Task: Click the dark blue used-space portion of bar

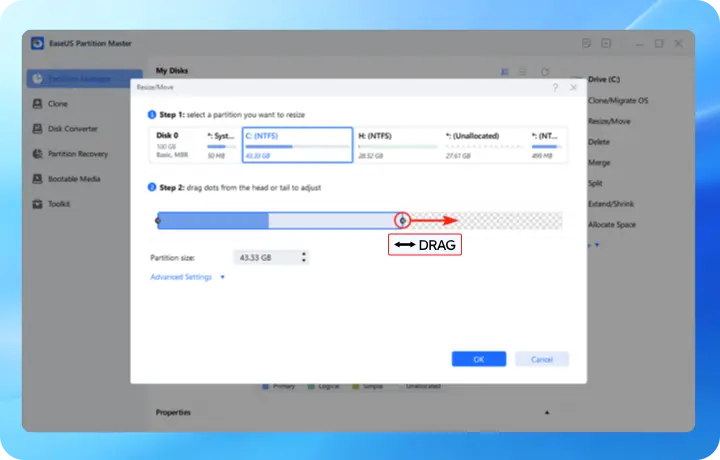Action: click(213, 221)
